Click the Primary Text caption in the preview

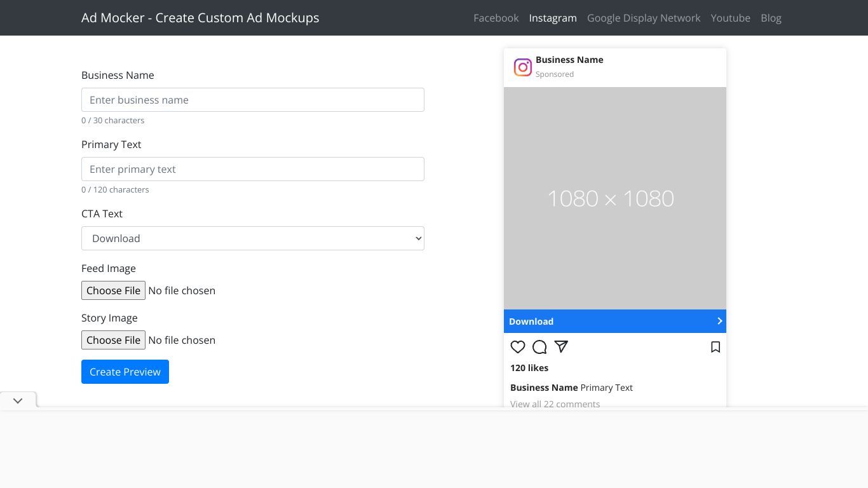tap(606, 388)
